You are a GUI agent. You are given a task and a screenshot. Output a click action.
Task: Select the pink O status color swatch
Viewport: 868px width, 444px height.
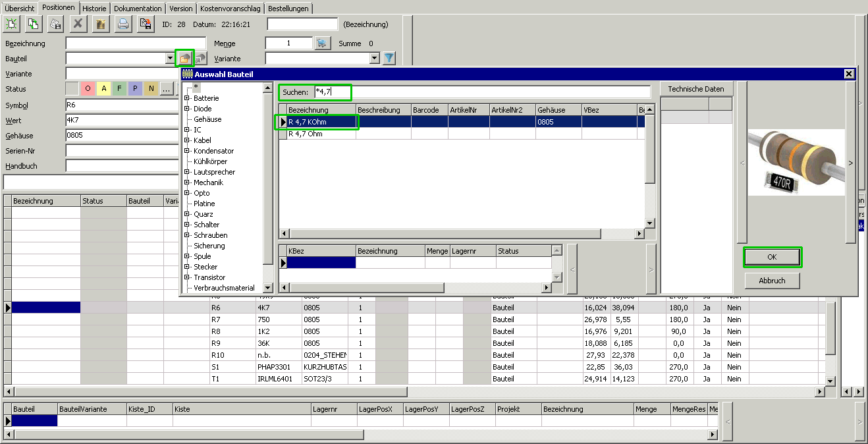(x=88, y=89)
